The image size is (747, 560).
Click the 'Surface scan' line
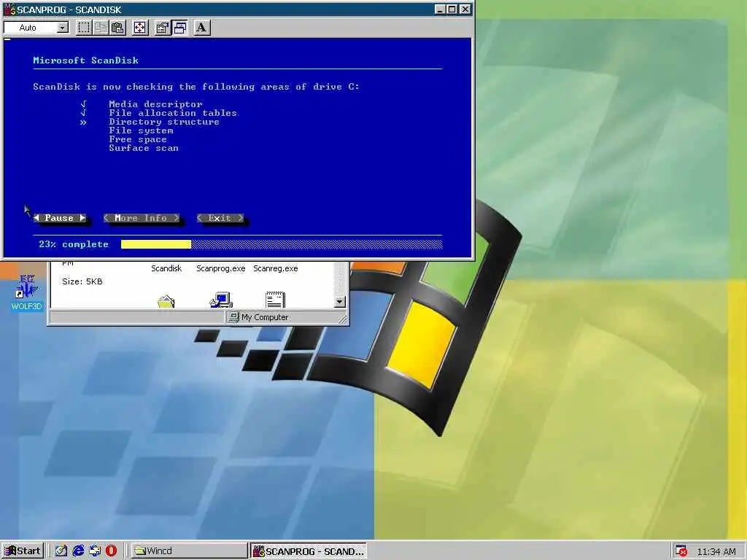click(144, 148)
